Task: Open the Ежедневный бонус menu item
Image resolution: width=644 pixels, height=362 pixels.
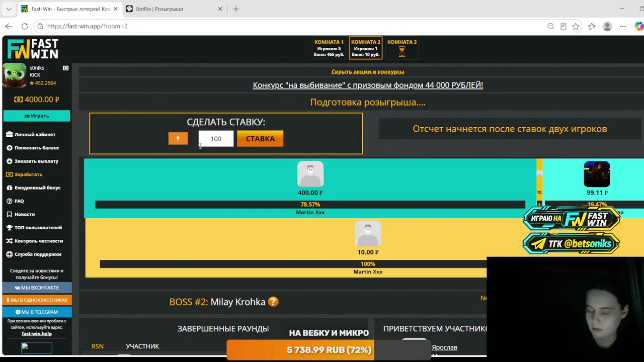Action: tap(38, 188)
